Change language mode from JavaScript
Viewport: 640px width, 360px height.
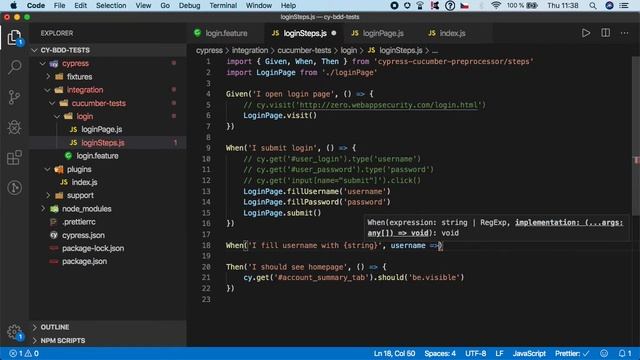529,353
